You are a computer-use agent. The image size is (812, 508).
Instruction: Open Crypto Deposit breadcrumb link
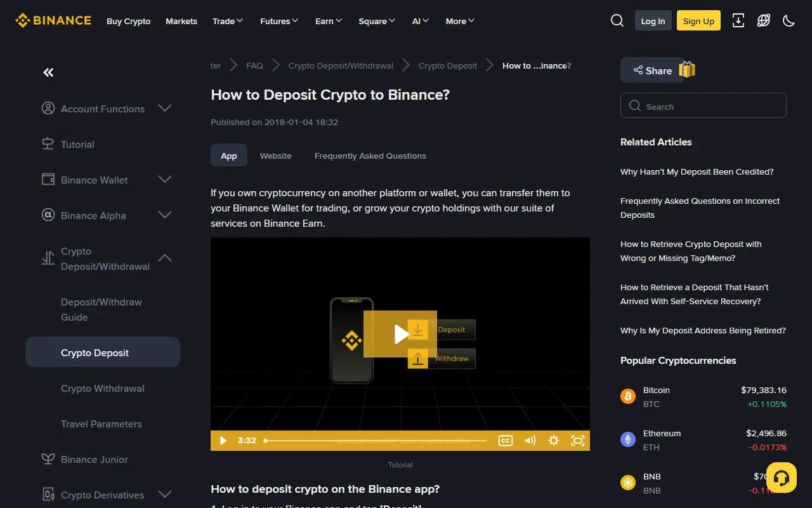click(x=448, y=65)
